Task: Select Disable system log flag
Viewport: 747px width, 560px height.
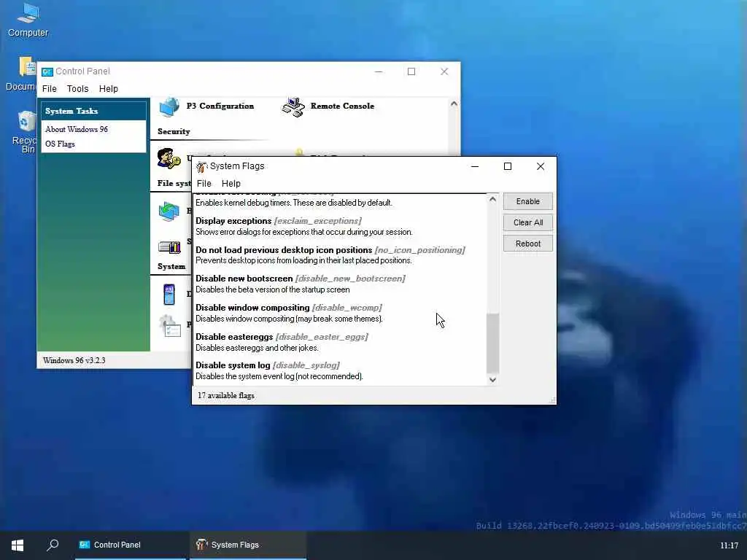Action: click(340, 371)
